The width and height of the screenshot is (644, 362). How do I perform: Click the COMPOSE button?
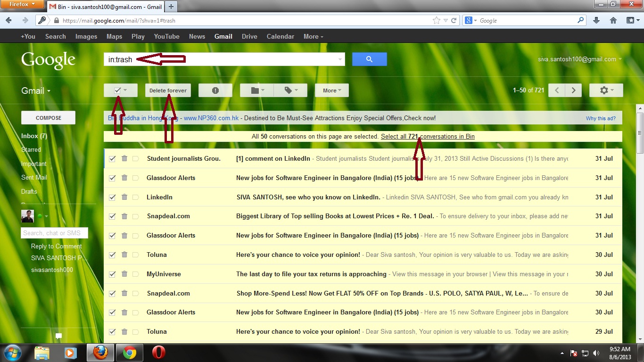[x=48, y=118]
